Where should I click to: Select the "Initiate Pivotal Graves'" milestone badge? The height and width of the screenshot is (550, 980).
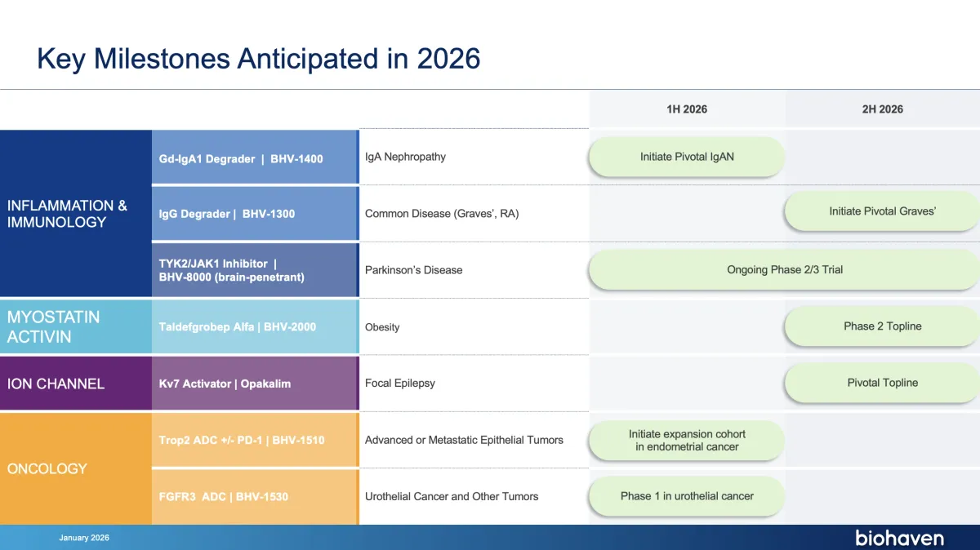click(880, 211)
